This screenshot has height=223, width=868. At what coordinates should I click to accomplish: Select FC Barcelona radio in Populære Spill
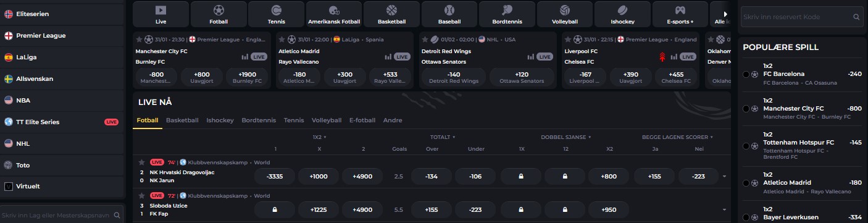pyautogui.click(x=746, y=74)
